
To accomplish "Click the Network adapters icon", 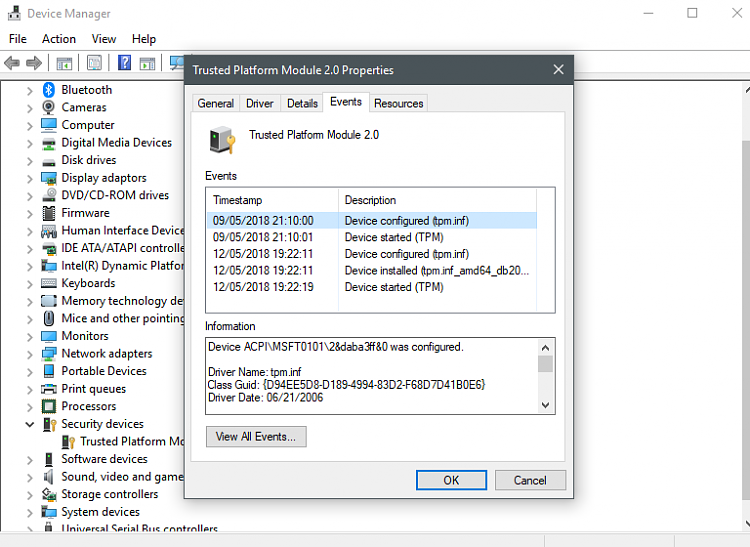I will [48, 354].
